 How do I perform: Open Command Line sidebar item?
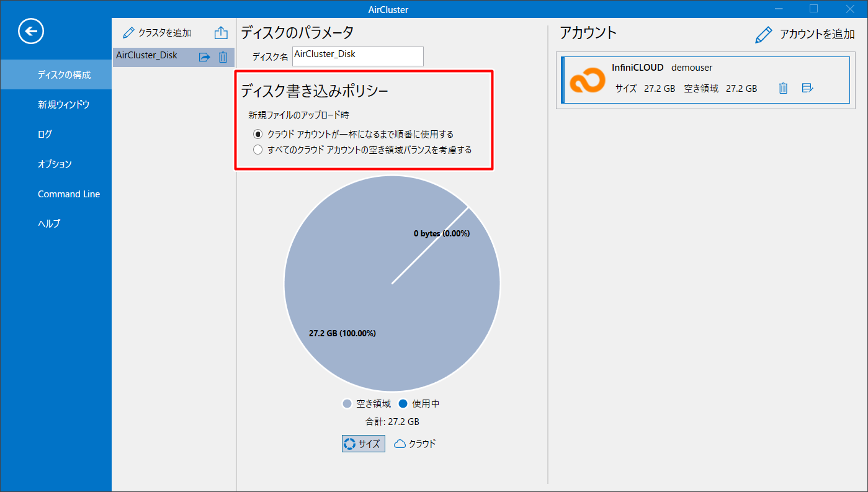(69, 194)
